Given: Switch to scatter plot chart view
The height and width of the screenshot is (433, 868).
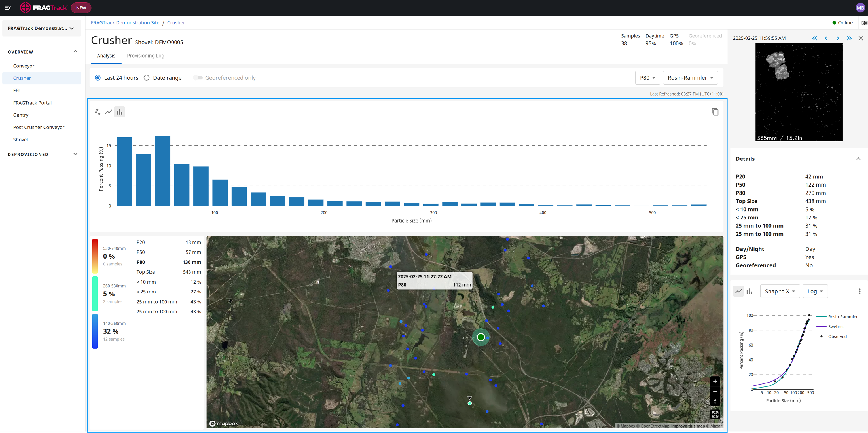Looking at the screenshot, I should tap(98, 112).
